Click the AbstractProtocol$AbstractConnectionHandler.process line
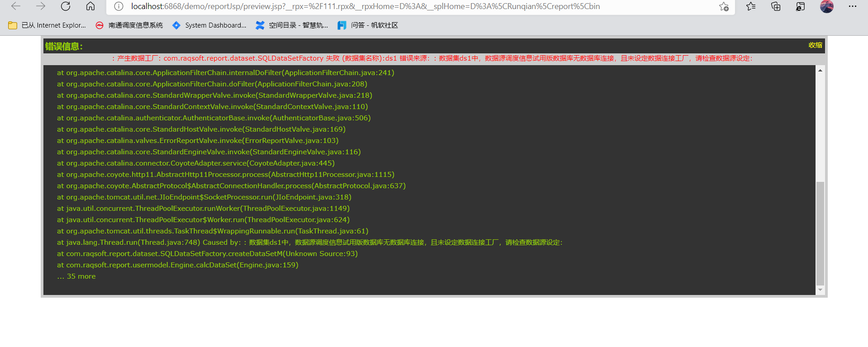The image size is (868, 347). [x=231, y=186]
